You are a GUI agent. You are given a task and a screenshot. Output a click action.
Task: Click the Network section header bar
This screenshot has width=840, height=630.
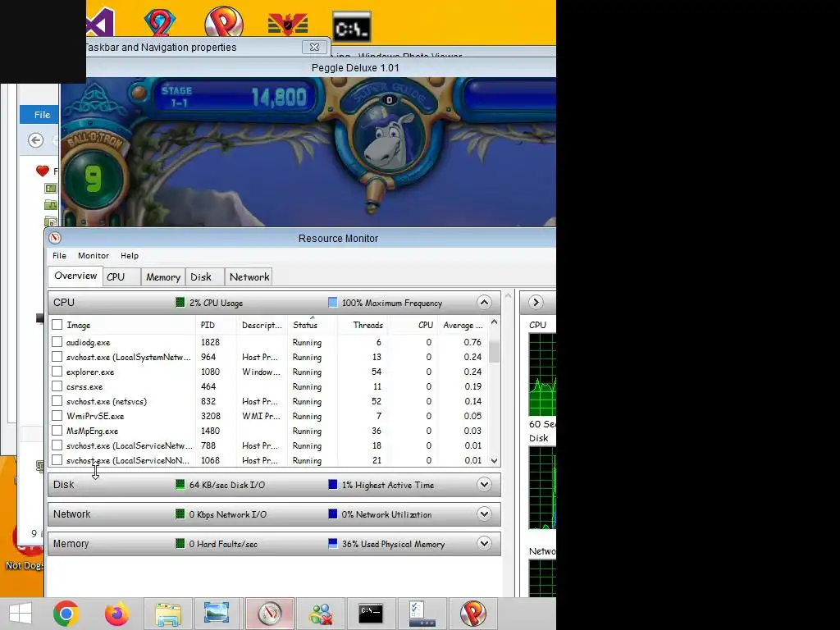(x=274, y=514)
